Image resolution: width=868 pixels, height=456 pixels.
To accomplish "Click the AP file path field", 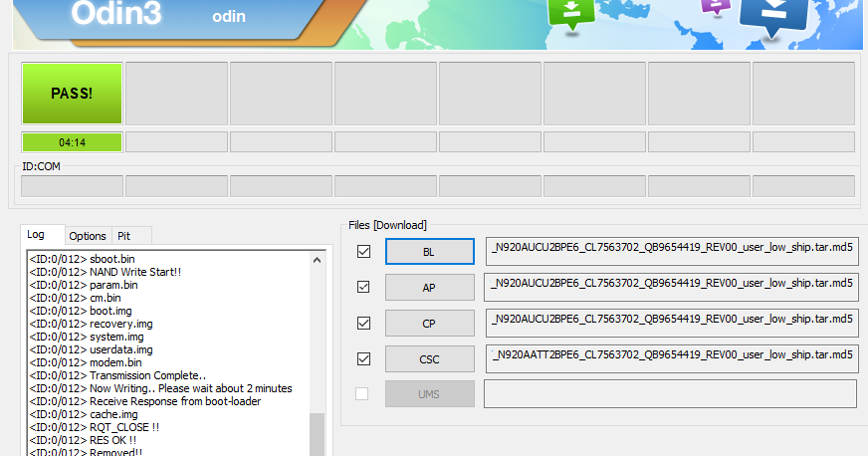I will click(x=671, y=287).
